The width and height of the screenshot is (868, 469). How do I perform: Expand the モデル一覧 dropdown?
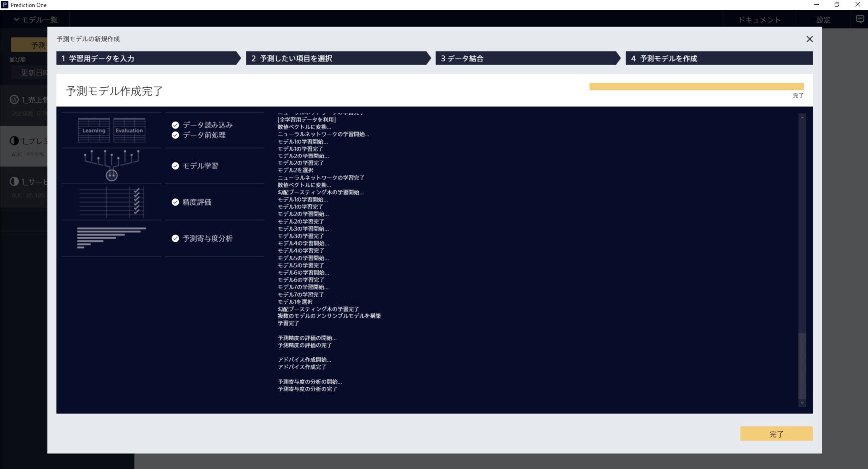(35, 20)
